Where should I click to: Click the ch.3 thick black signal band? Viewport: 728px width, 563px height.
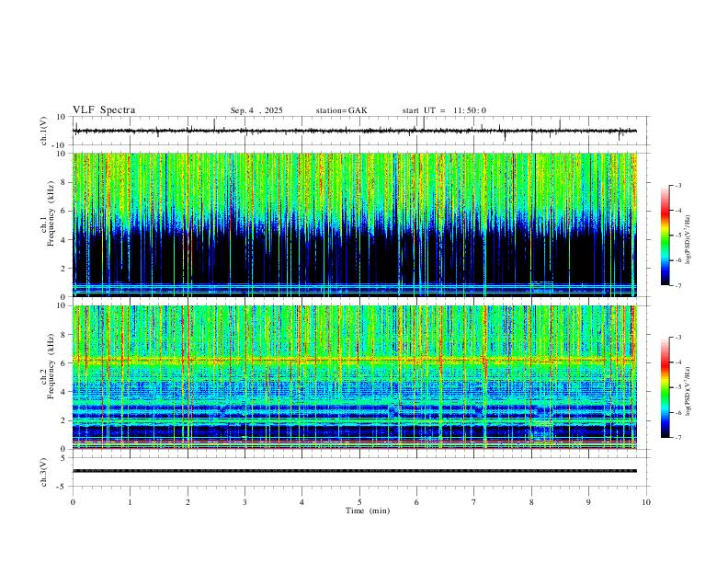point(355,471)
